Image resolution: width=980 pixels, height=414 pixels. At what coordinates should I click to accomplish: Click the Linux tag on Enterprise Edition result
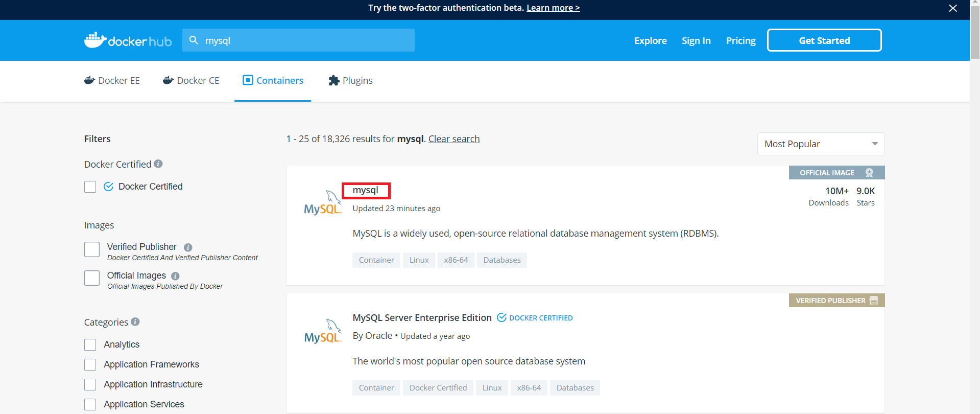coord(492,388)
